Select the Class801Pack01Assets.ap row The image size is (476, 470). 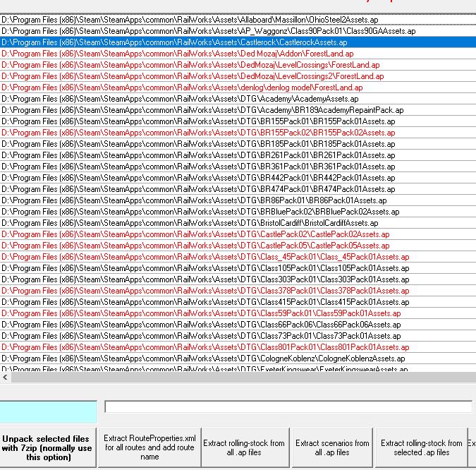tap(238, 347)
